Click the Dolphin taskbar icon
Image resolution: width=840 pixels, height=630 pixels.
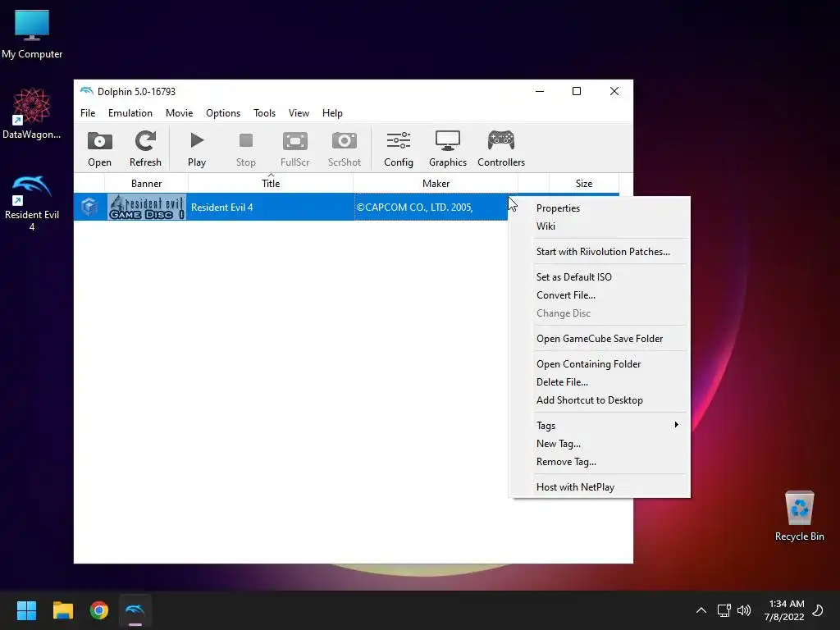(x=135, y=610)
